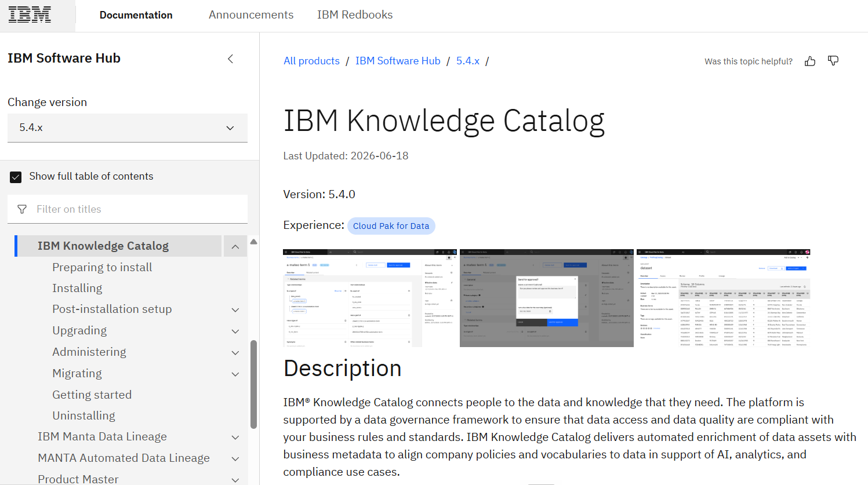Open the Change version 5.4.x dropdown
Image resolution: width=868 pixels, height=485 pixels.
128,127
